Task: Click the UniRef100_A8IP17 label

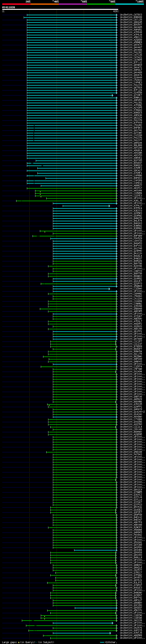Action: click(131, 188)
